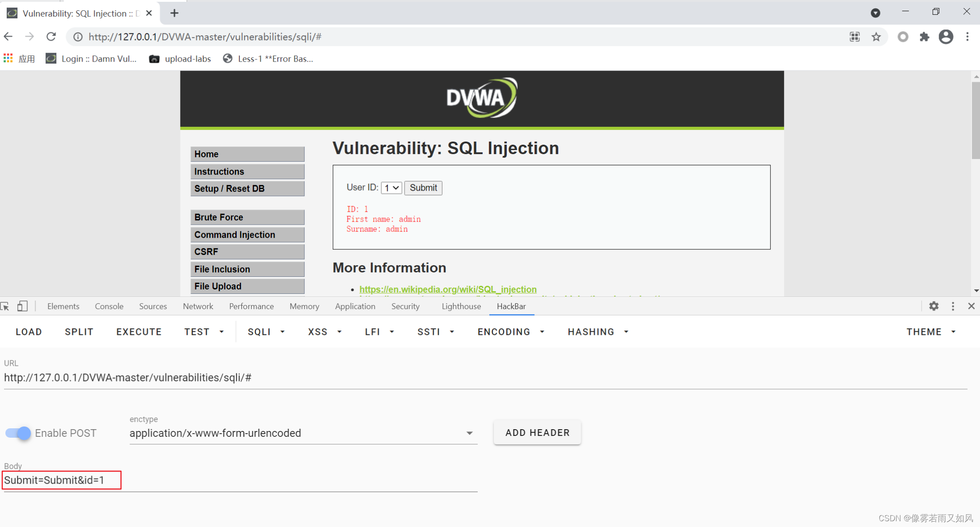Click the back navigation arrow

coord(8,37)
